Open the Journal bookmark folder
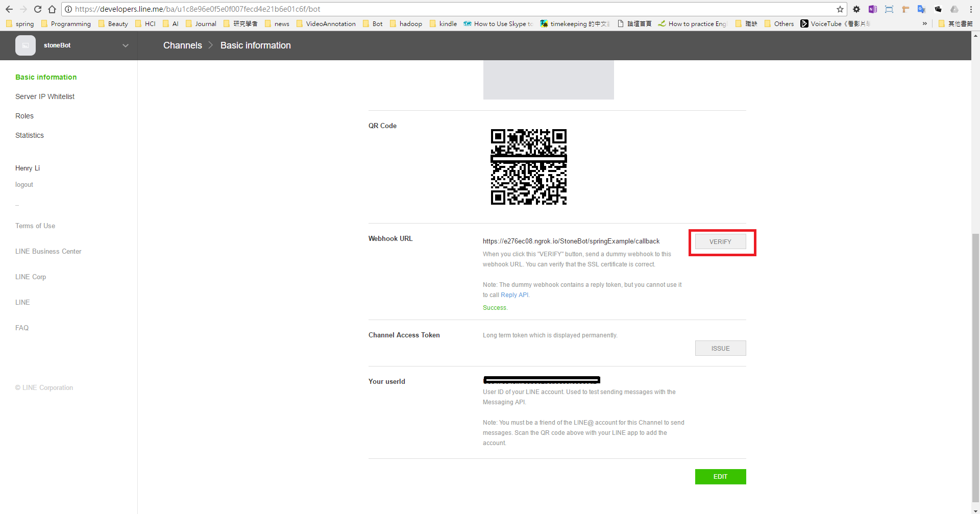The image size is (980, 514). (201, 23)
